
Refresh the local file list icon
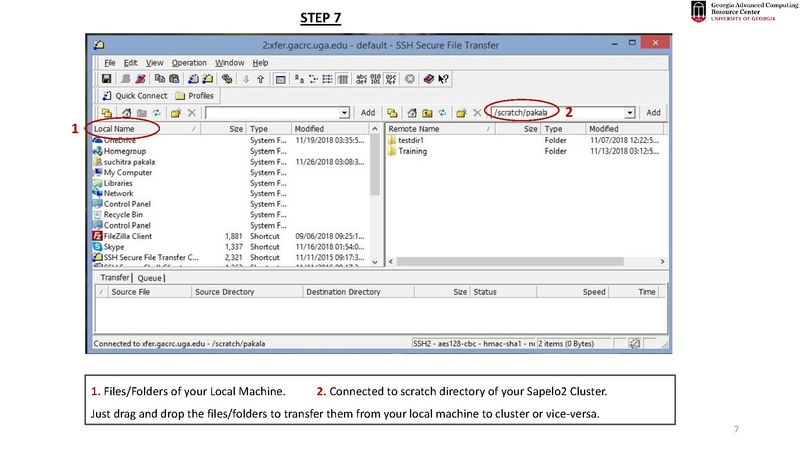[157, 113]
